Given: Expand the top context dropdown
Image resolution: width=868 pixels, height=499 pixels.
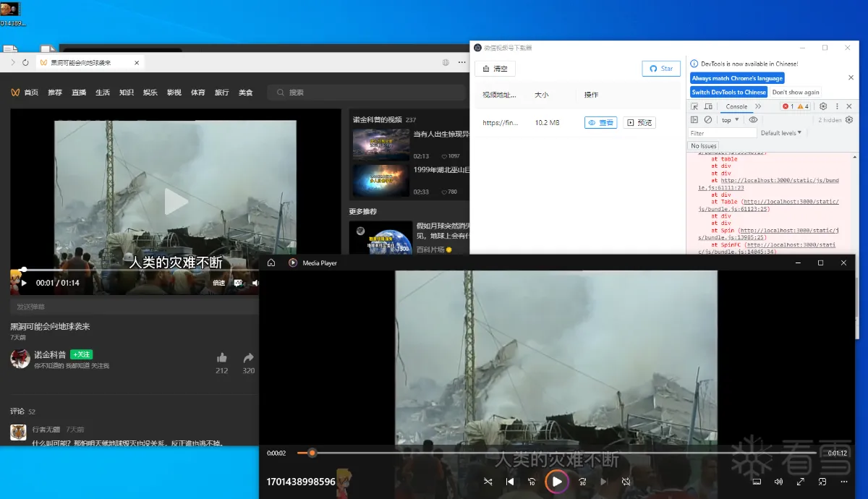Looking at the screenshot, I should point(729,120).
